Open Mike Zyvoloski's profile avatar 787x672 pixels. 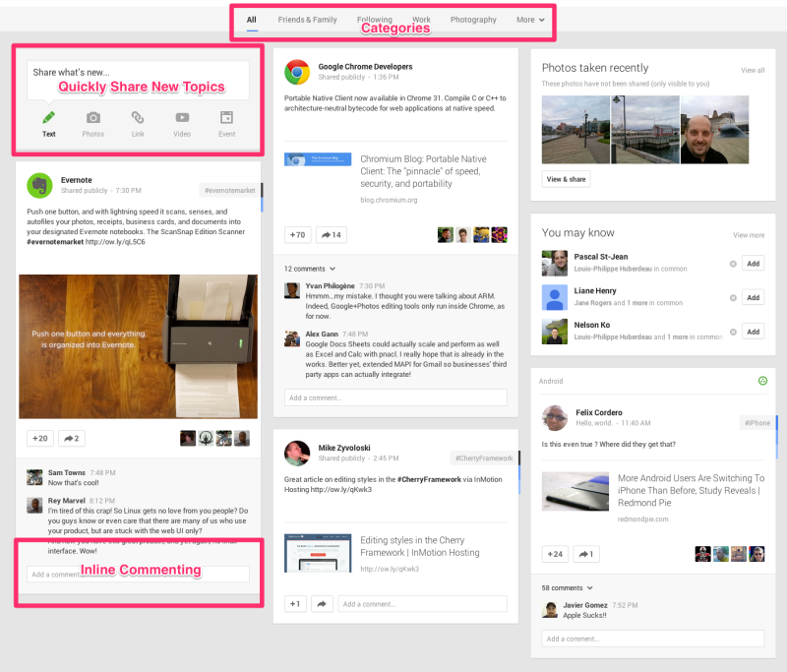click(297, 454)
